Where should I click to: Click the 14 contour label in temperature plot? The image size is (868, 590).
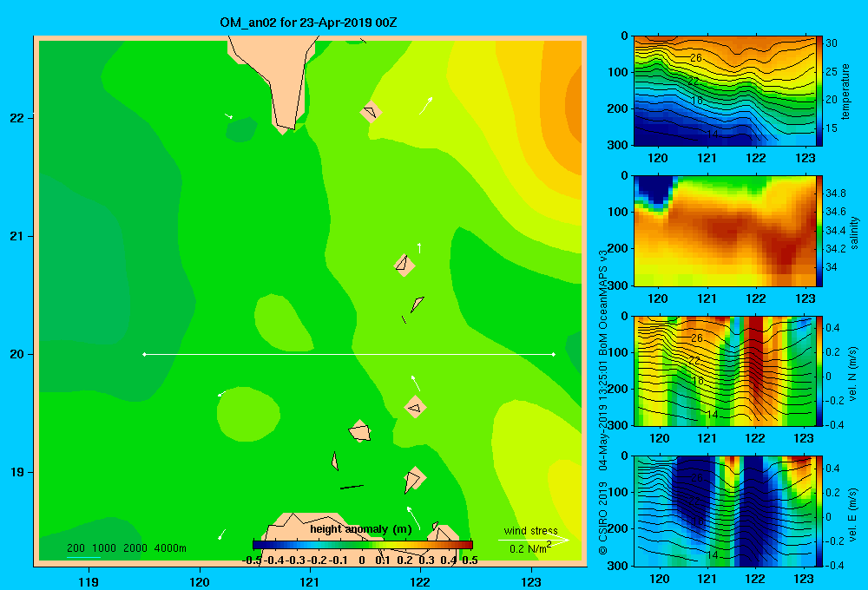tap(712, 134)
